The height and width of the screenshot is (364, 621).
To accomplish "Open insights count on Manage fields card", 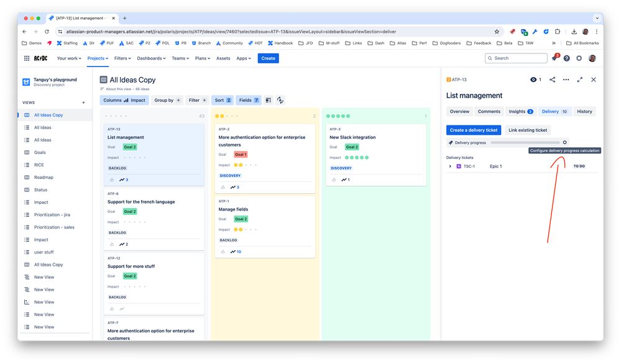I will [236, 252].
